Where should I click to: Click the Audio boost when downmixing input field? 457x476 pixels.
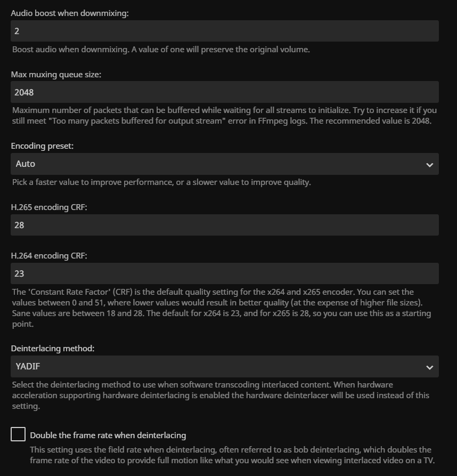(x=224, y=31)
